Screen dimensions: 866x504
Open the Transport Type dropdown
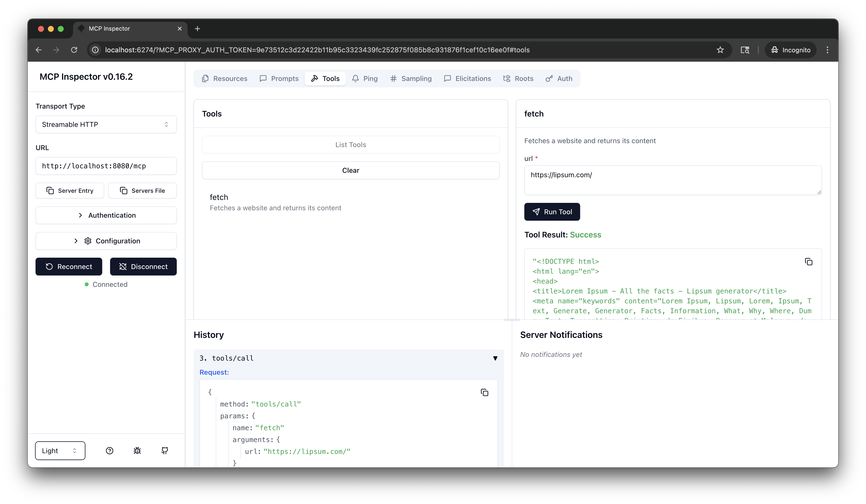point(106,124)
